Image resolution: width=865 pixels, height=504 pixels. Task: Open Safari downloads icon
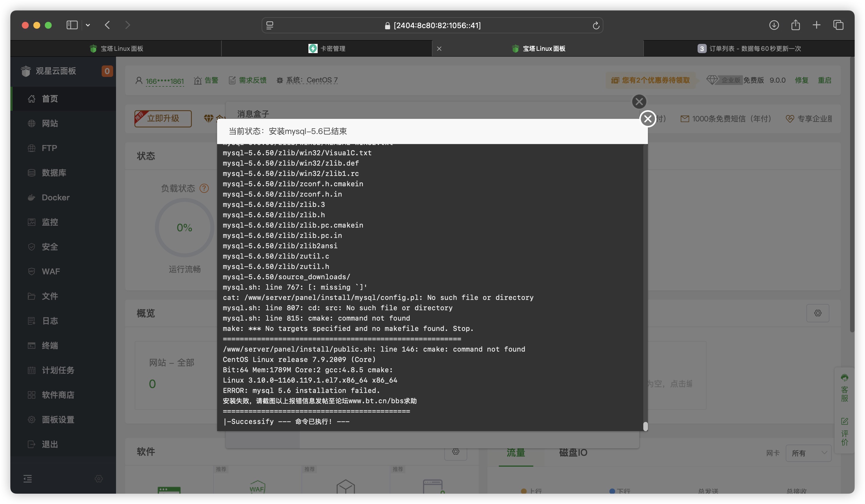[x=773, y=25]
